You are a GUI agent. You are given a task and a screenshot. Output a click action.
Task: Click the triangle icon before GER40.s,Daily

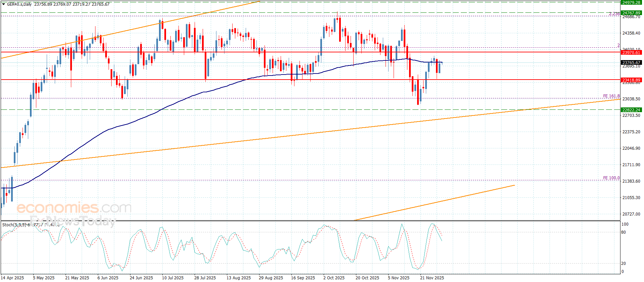[4, 4]
